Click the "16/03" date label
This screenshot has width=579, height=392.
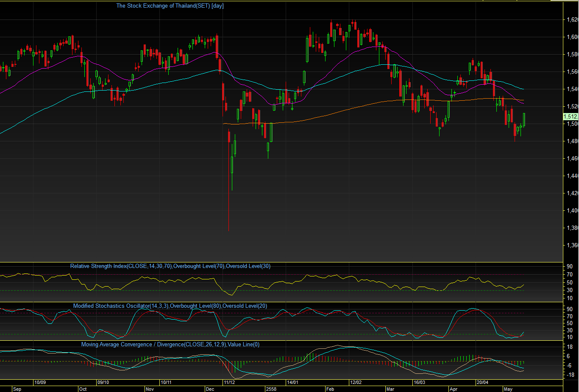click(x=419, y=382)
